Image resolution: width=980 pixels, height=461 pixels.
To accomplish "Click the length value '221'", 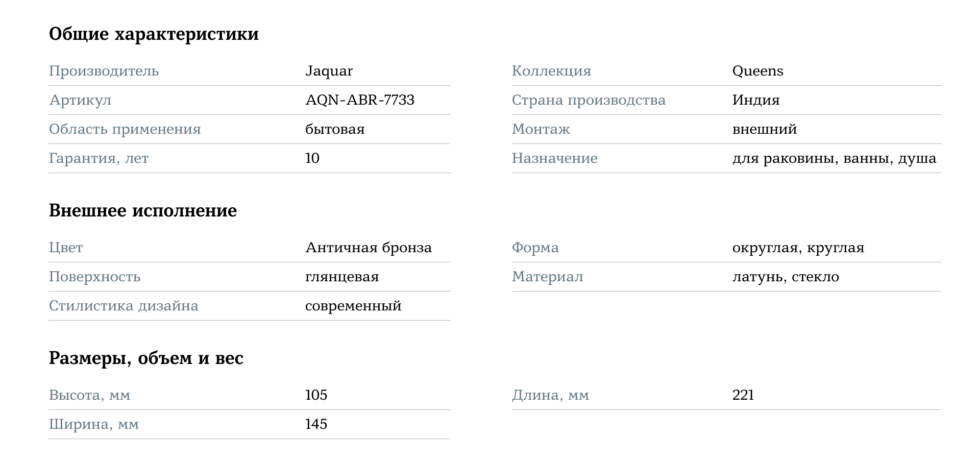I will pos(743,395).
